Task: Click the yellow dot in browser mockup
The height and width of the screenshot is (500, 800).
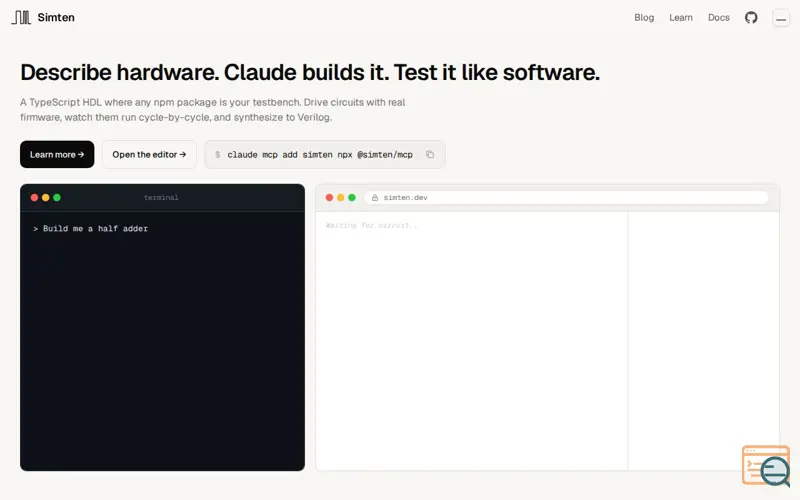Action: click(340, 197)
